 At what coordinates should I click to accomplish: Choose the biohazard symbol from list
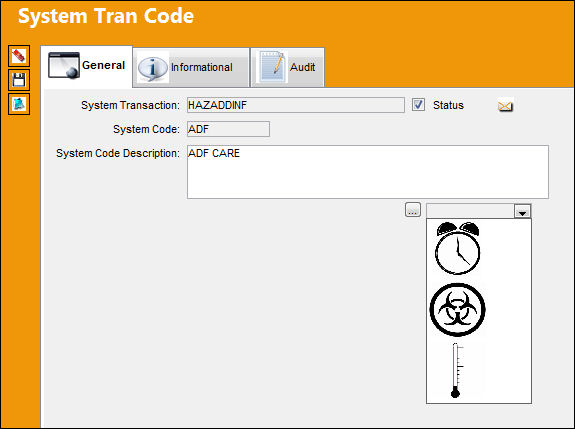(457, 309)
